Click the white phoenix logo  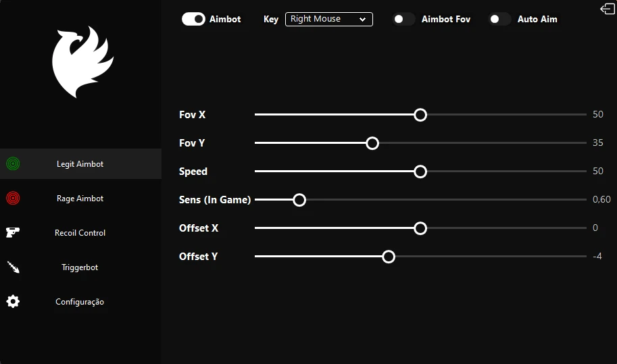pos(81,62)
